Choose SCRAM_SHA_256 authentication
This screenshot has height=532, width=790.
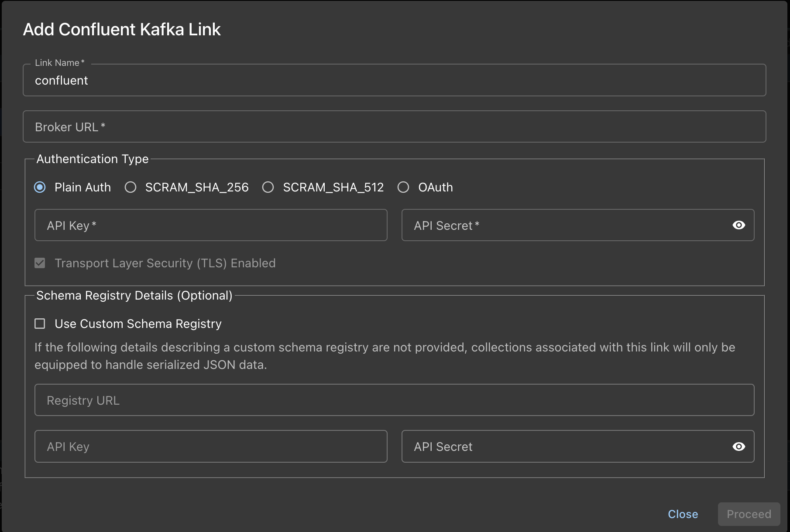pyautogui.click(x=131, y=187)
